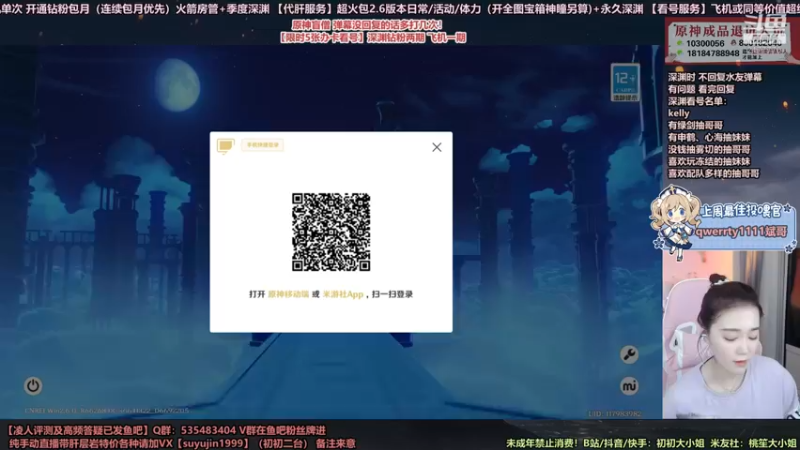Click the 深渊看号名单 overlay text
Image resolution: width=800 pixels, height=450 pixels.
pos(697,101)
